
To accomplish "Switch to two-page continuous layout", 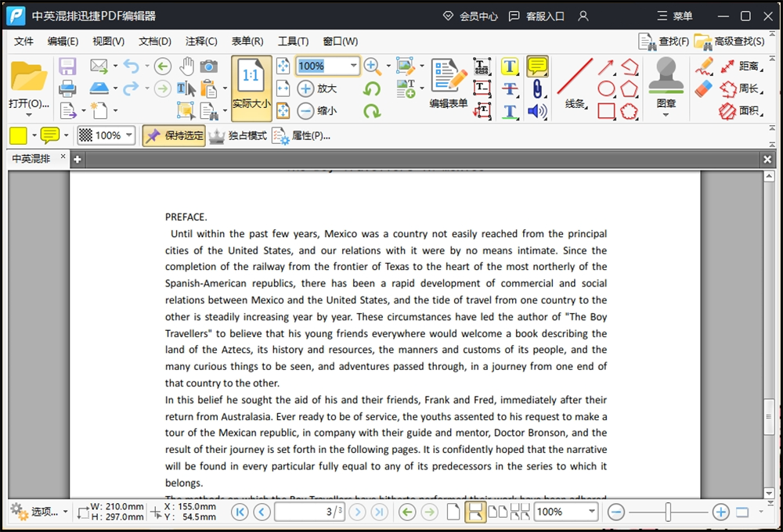I will click(520, 512).
